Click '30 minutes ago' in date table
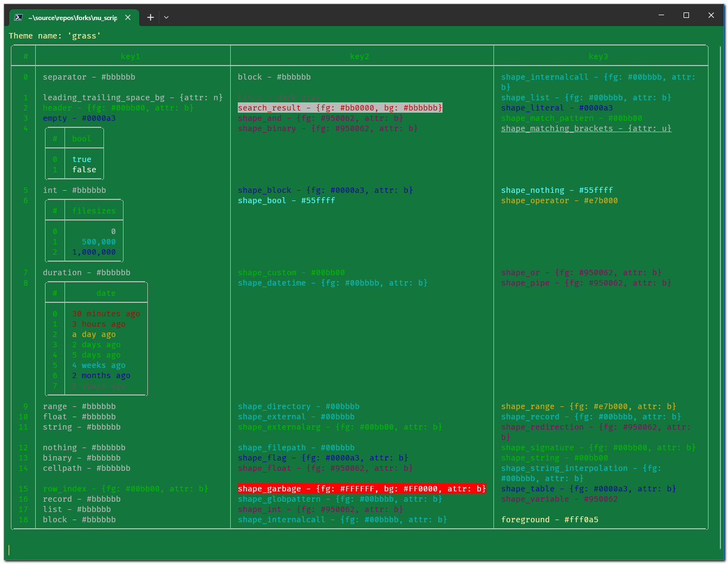The image size is (728, 564). (106, 314)
